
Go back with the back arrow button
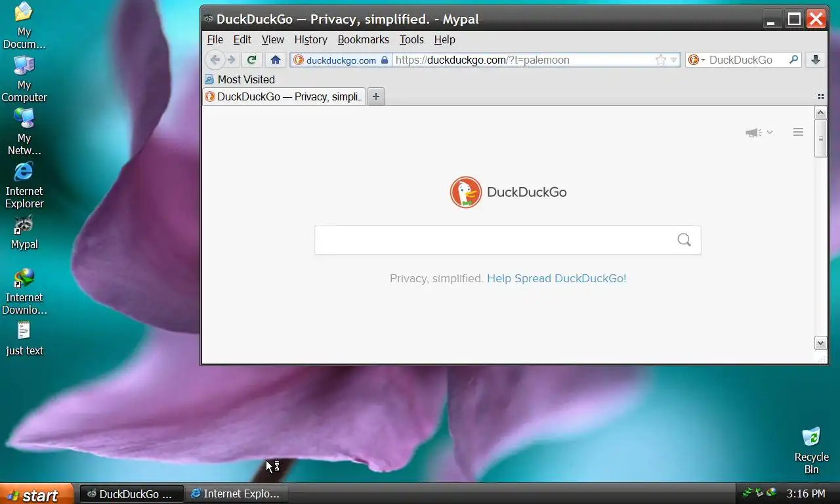215,60
